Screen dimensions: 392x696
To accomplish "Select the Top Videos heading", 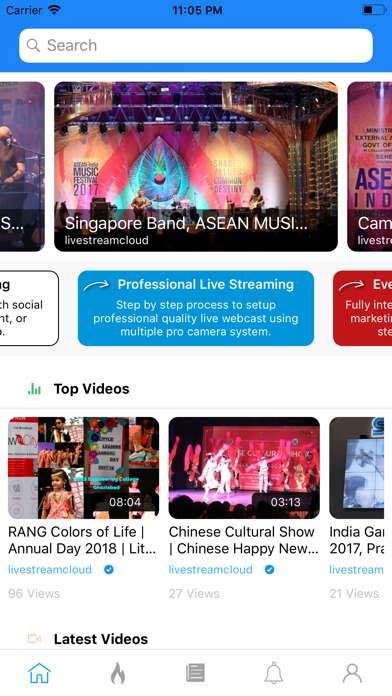I will click(x=91, y=389).
